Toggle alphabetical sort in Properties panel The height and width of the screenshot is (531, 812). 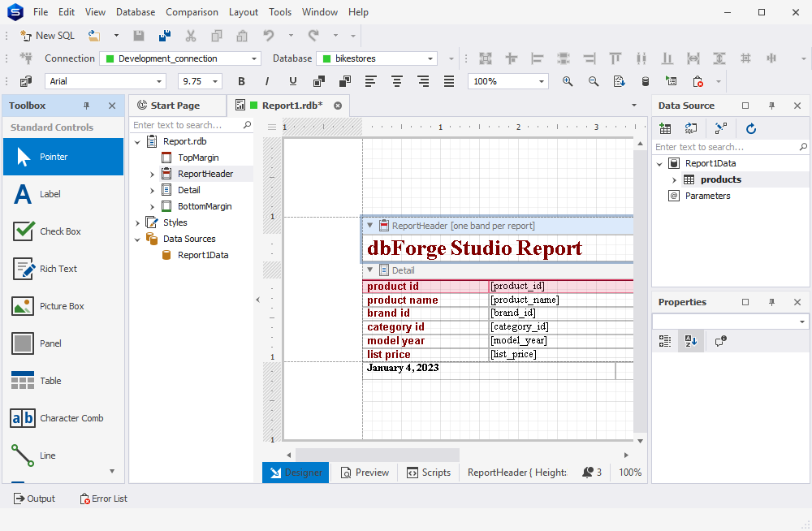(x=691, y=341)
